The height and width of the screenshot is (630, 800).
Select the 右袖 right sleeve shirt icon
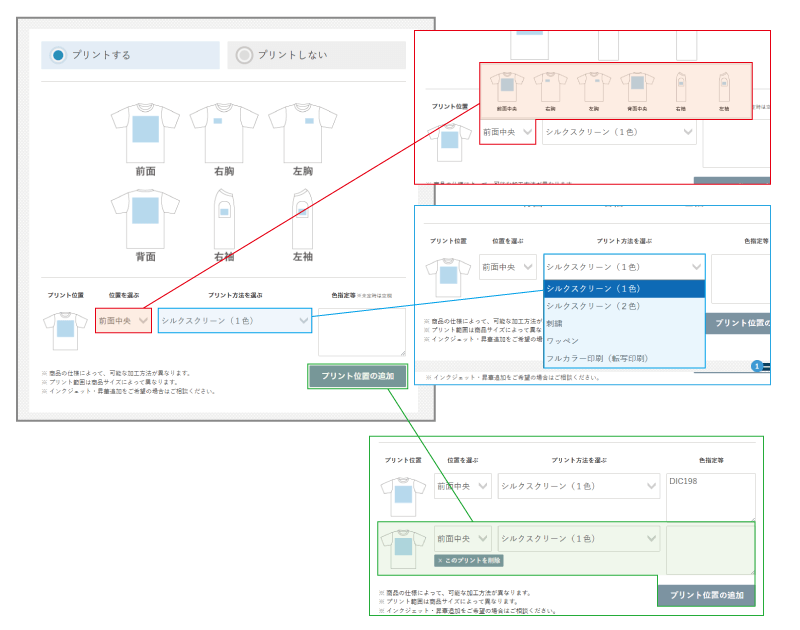tap(223, 218)
